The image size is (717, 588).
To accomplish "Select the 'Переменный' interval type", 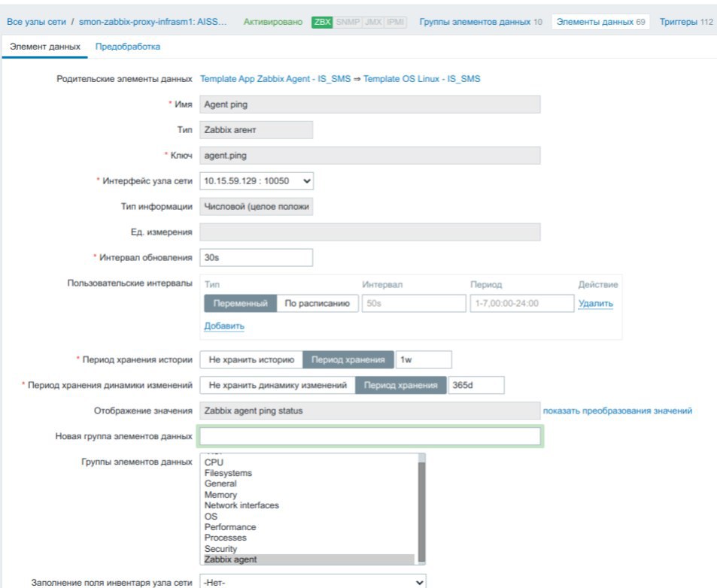I will 241,303.
